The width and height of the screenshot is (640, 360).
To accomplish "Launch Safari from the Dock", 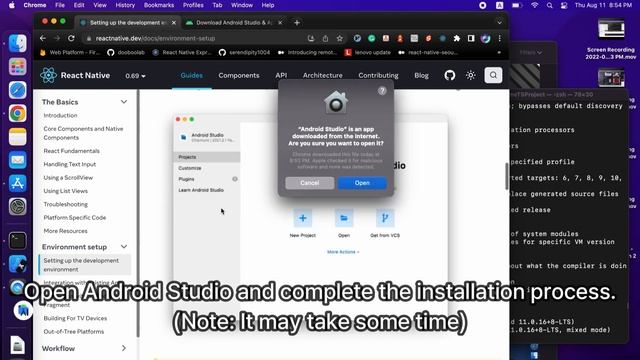I will (x=18, y=90).
